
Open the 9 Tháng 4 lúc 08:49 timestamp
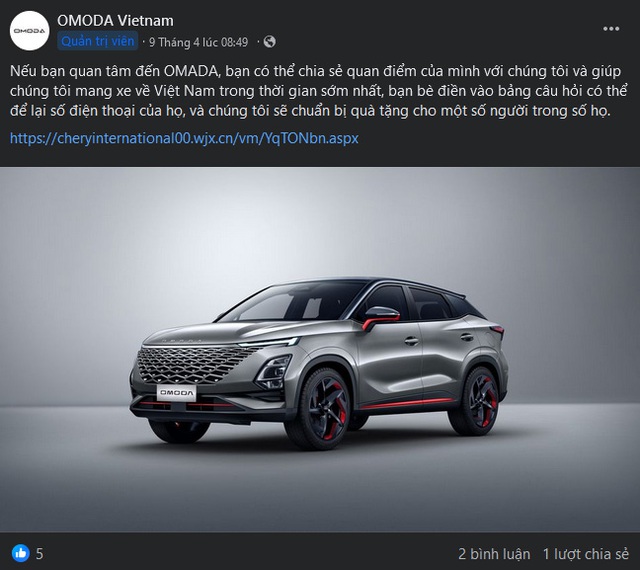pos(198,42)
